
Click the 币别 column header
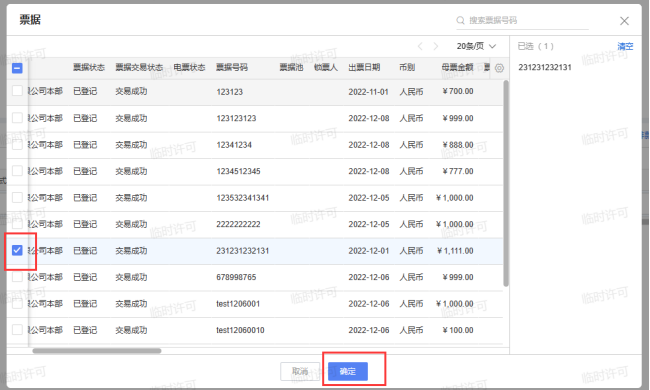(407, 68)
